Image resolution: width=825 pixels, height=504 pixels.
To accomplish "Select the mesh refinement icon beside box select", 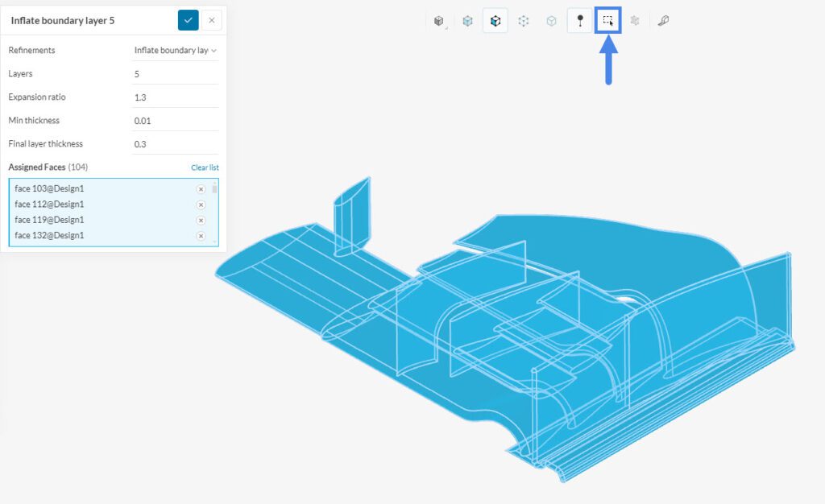I will click(x=635, y=20).
